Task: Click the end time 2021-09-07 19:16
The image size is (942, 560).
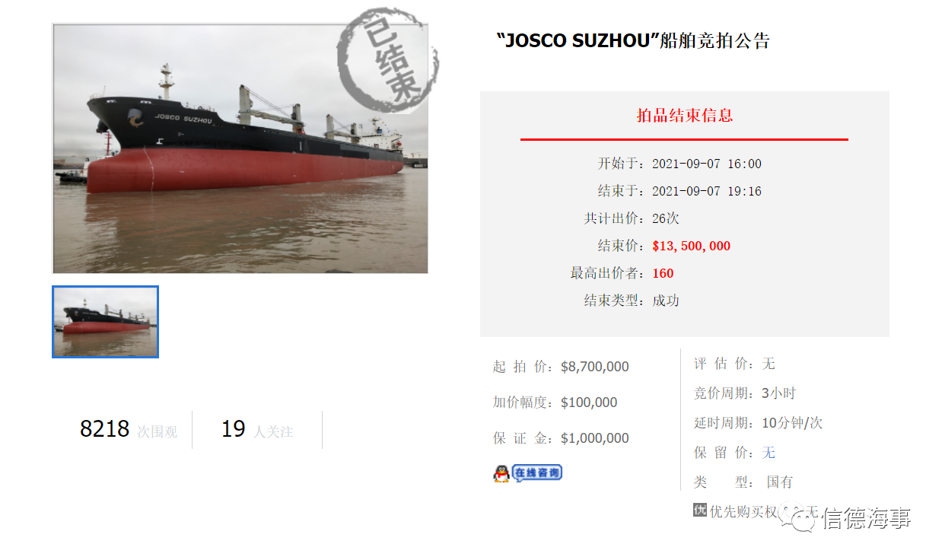Action: tap(707, 191)
